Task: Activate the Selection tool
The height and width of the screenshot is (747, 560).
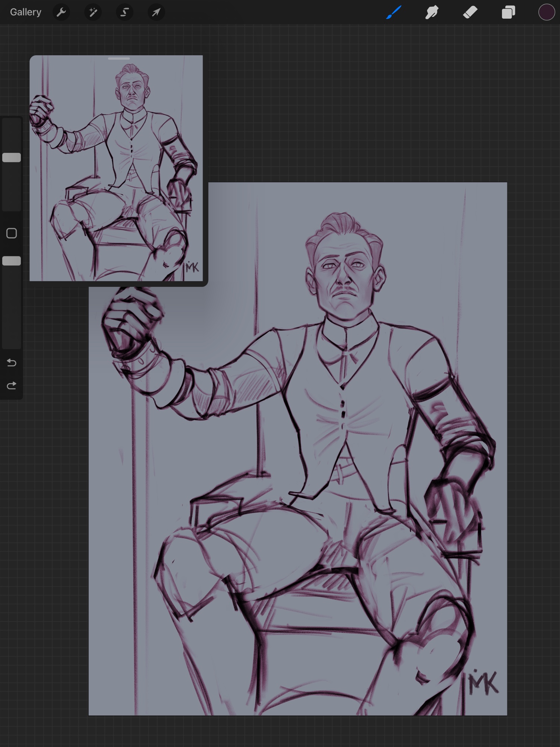Action: 124,12
